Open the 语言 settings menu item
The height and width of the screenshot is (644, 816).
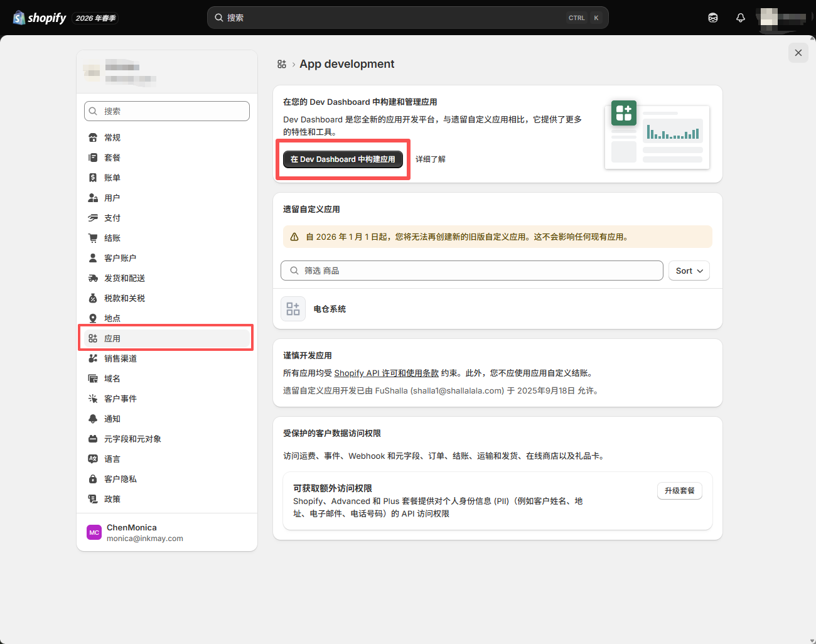167,459
